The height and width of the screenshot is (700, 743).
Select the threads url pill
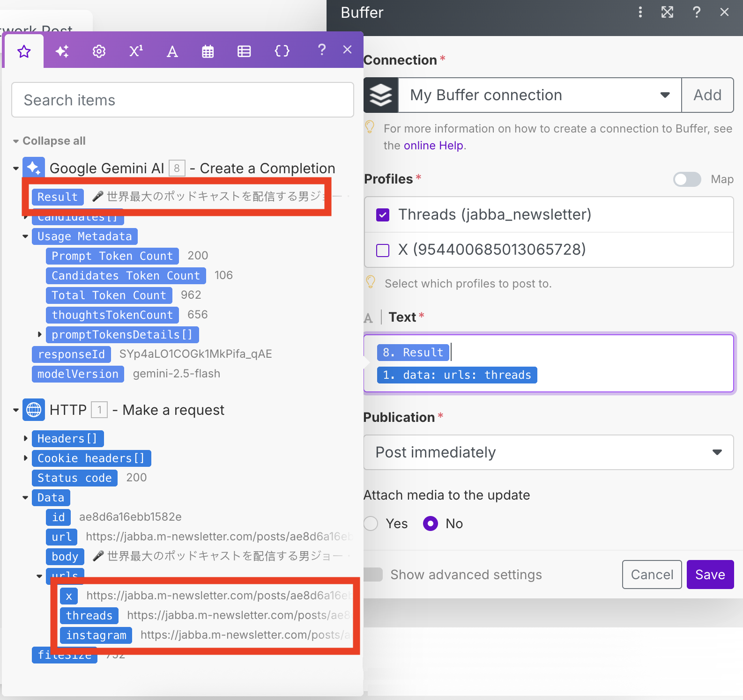(89, 616)
